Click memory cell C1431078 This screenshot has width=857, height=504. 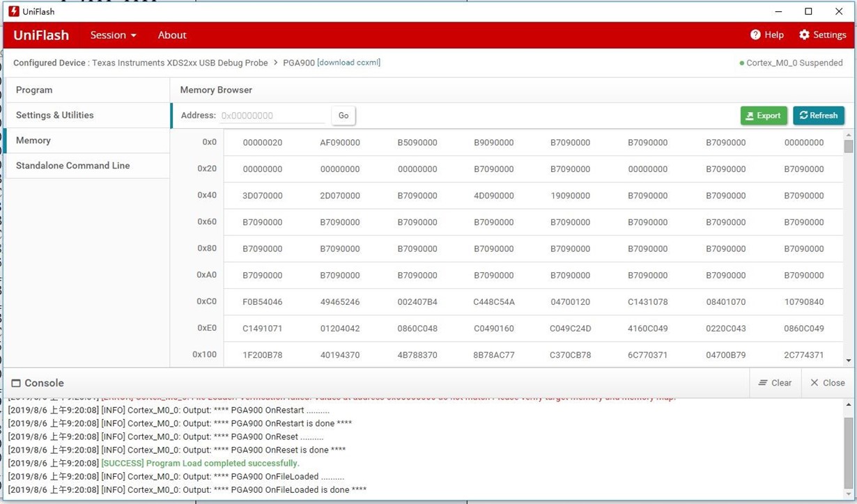click(x=648, y=302)
